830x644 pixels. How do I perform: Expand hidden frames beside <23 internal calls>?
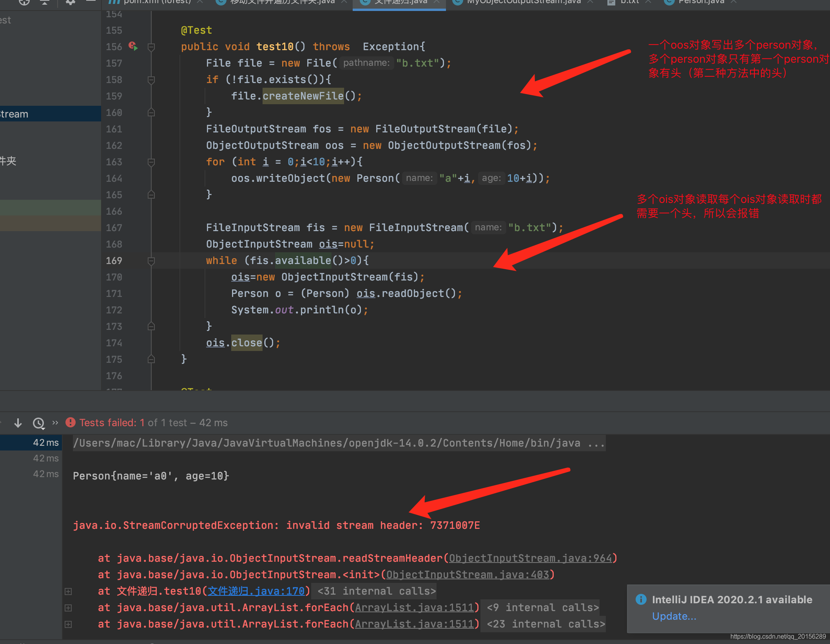point(68,624)
